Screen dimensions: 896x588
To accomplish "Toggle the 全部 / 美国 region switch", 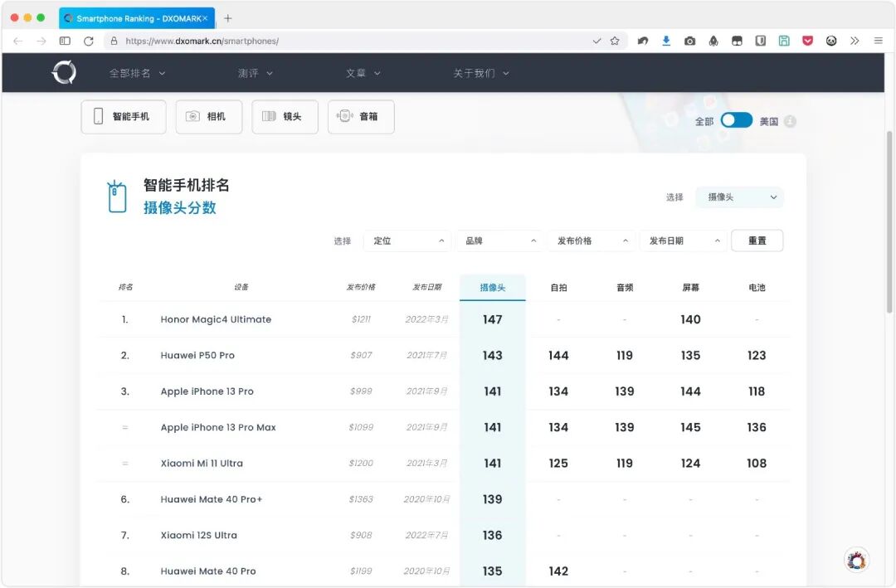I will (736, 120).
